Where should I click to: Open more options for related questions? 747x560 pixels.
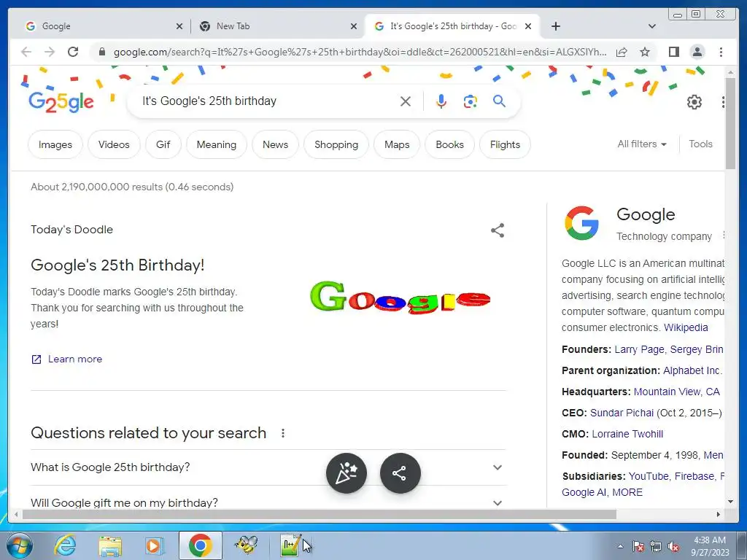tap(283, 433)
